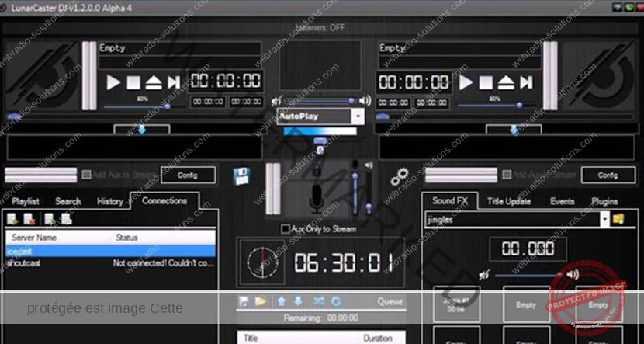
Task: Tick left deck Add Aux to Stream checkbox
Action: click(x=87, y=175)
